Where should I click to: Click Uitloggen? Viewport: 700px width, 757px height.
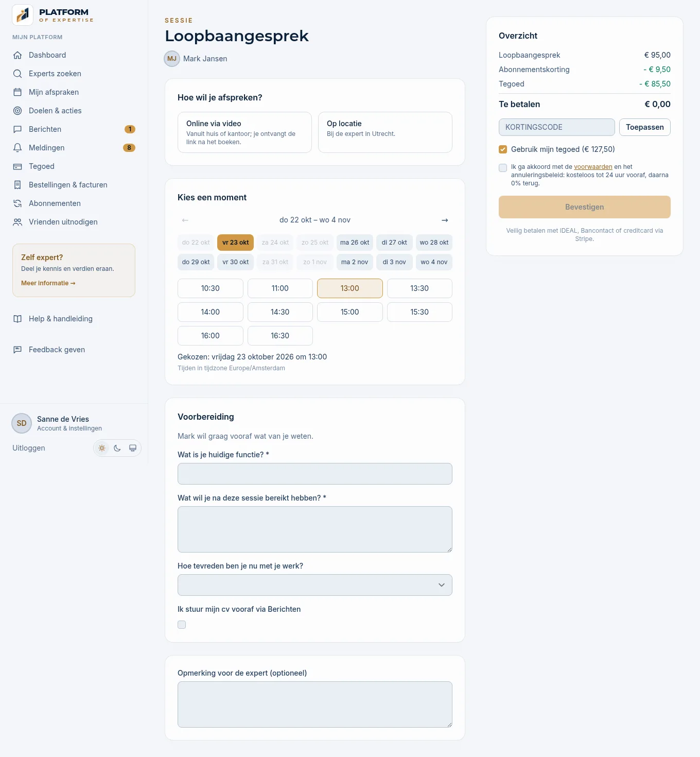click(29, 448)
